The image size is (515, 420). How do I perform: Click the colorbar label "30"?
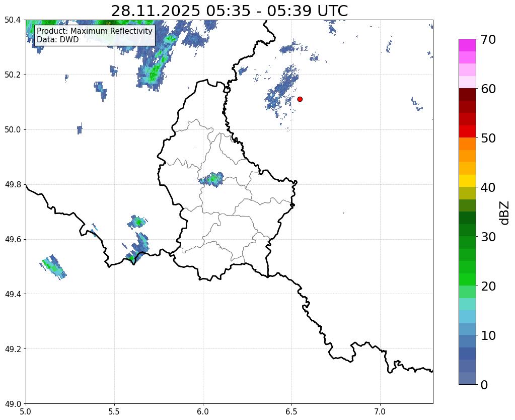[488, 237]
